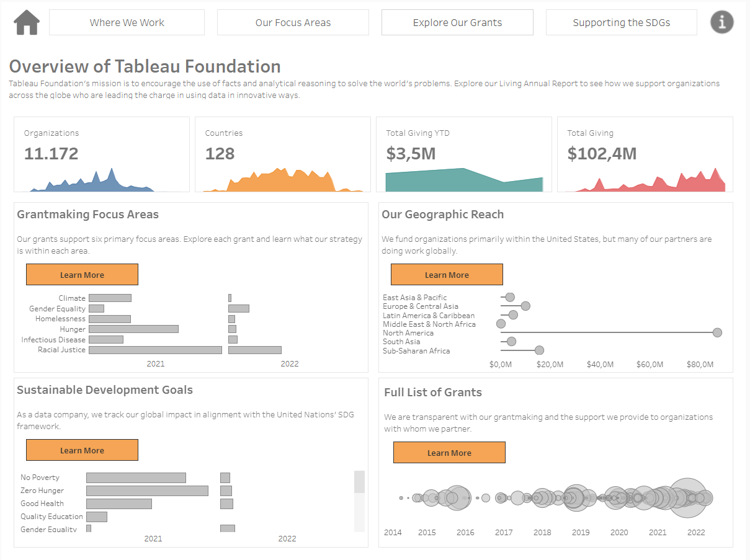Click the Infectious Disease 2021 bar
Screen dimensions: 750x560
(106, 339)
